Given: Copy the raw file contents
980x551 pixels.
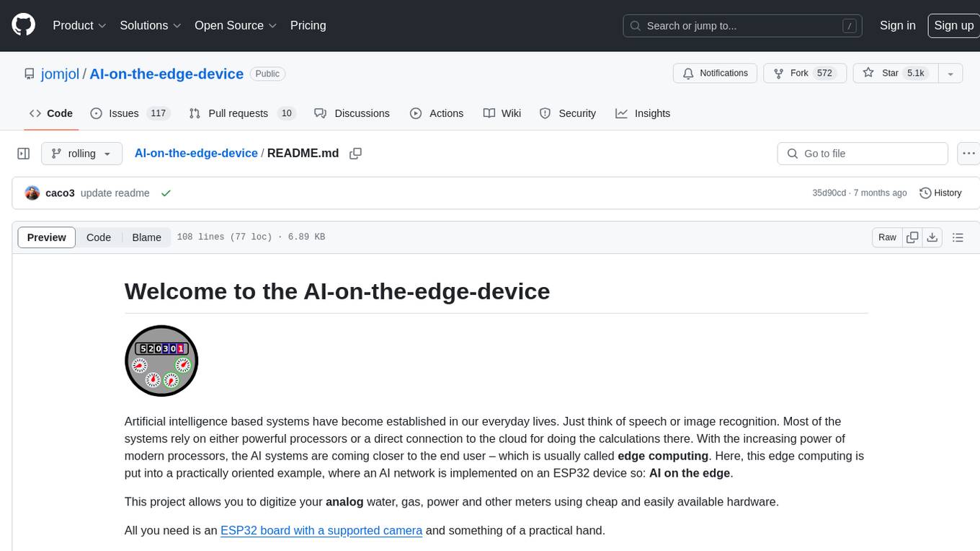Looking at the screenshot, I should tap(913, 237).
